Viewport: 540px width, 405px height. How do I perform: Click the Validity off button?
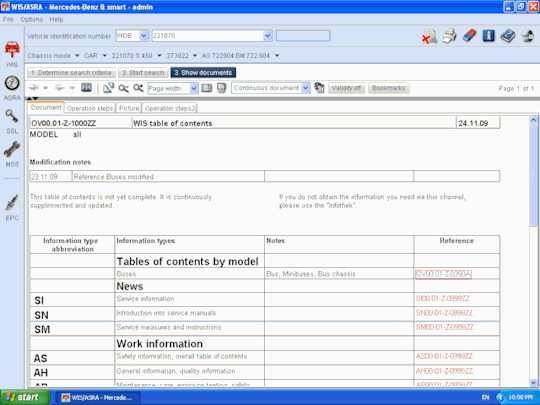pos(346,88)
